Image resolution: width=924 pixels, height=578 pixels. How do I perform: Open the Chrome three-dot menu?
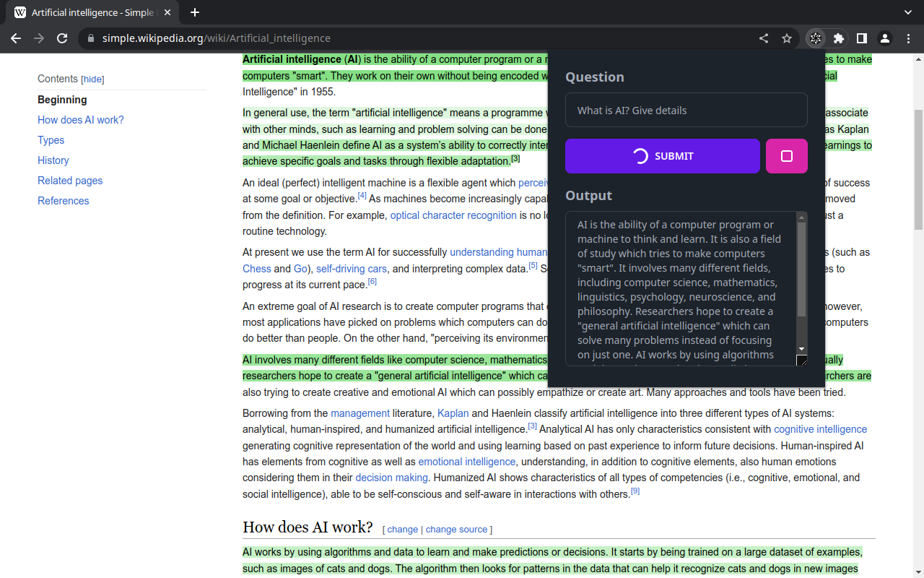907,38
